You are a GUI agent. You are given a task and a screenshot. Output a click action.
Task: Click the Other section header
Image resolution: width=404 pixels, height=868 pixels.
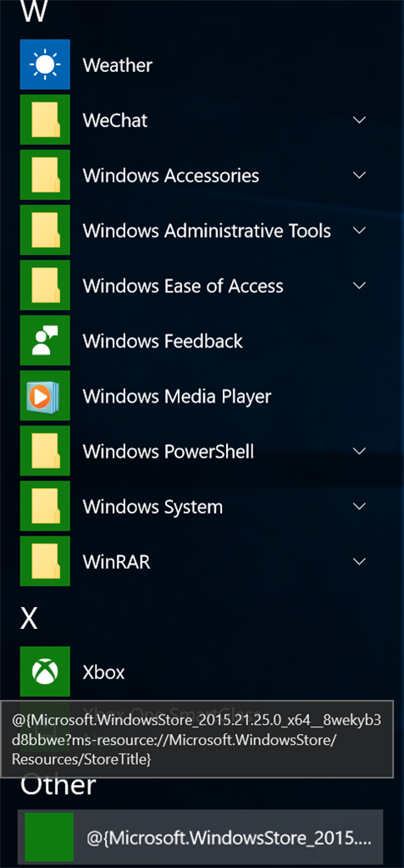(x=58, y=784)
